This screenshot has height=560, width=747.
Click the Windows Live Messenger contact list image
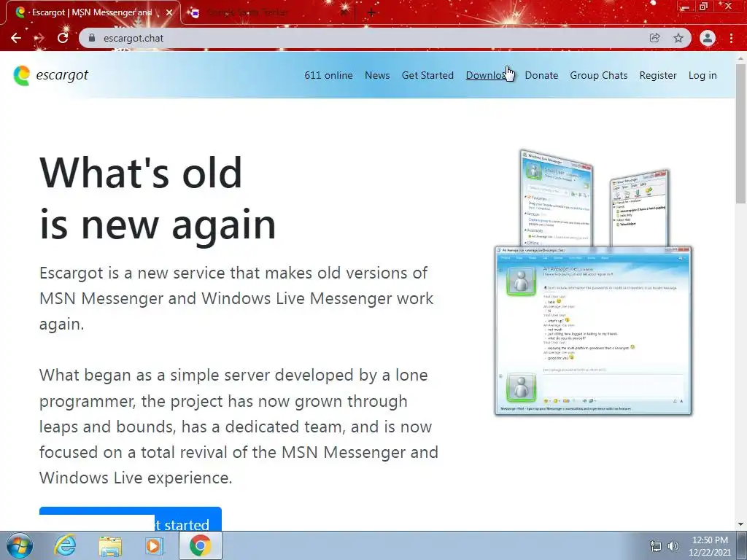point(557,198)
